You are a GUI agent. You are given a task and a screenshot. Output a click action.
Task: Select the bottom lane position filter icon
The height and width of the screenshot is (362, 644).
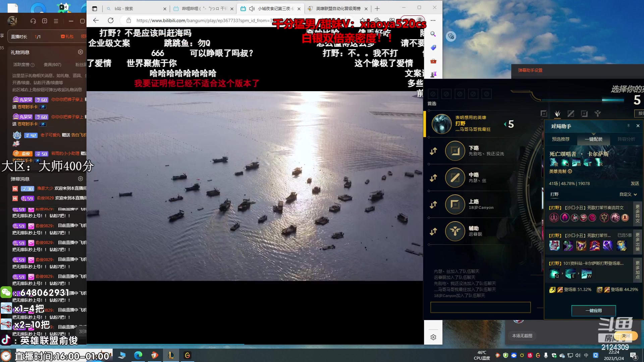[584, 114]
